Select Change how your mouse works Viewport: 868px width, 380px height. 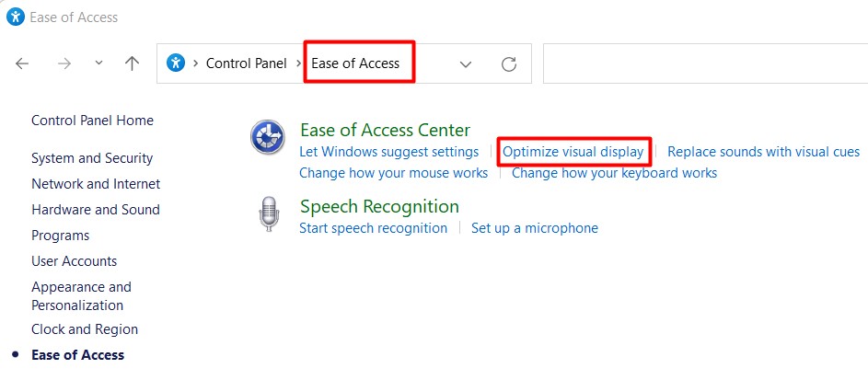pos(393,173)
